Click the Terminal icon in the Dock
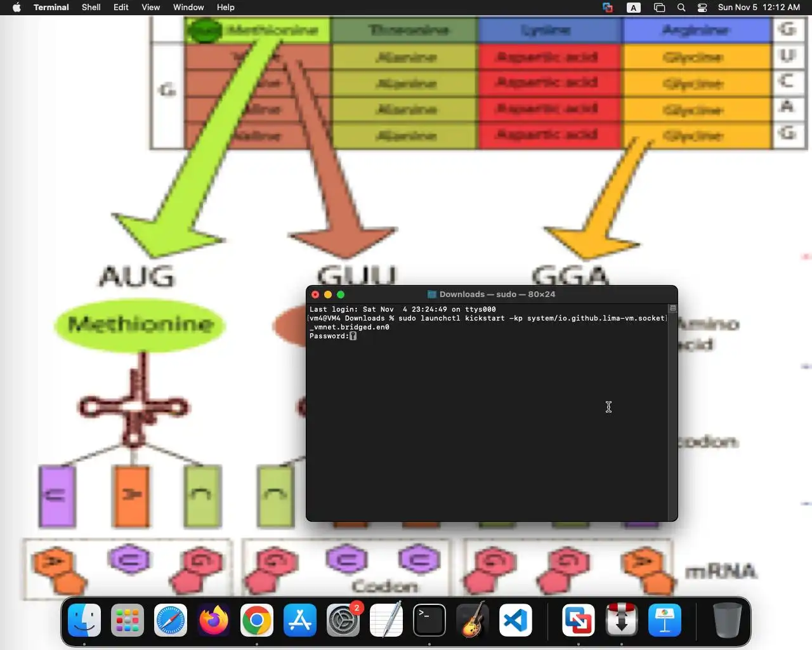 [x=429, y=620]
